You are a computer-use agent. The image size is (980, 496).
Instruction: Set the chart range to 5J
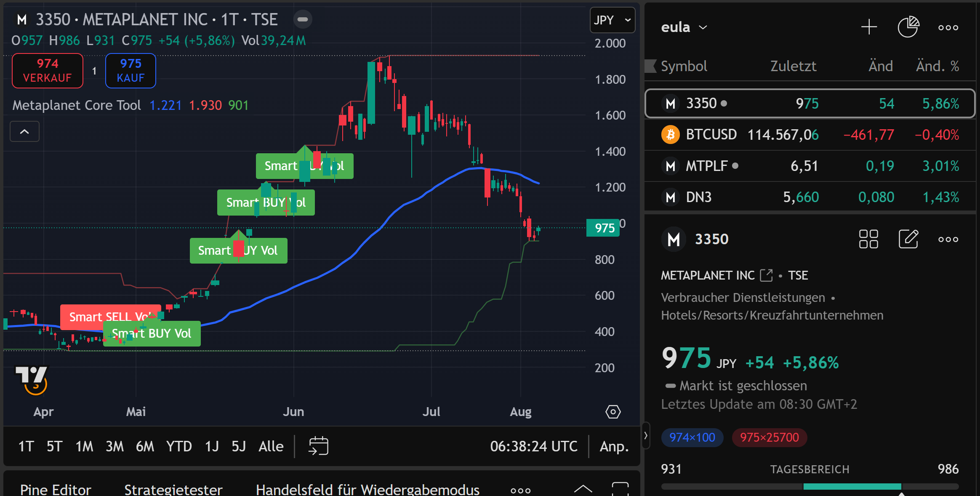click(x=238, y=446)
